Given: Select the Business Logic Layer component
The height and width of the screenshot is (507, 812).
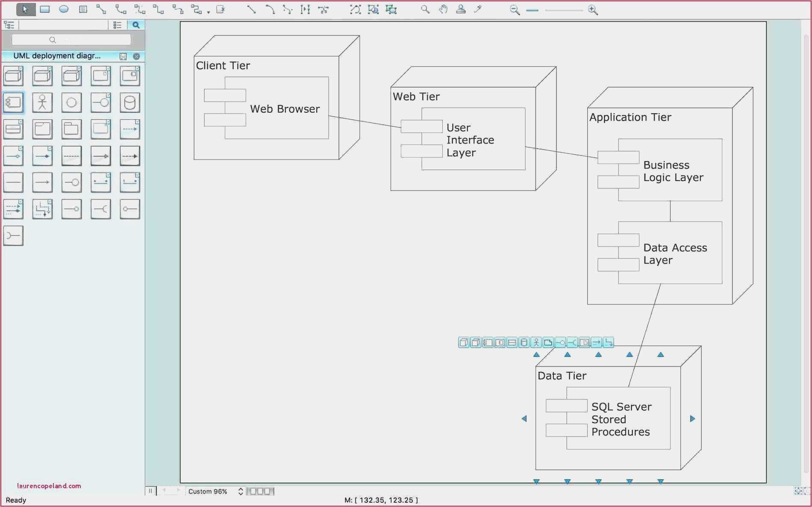Looking at the screenshot, I should pos(660,170).
